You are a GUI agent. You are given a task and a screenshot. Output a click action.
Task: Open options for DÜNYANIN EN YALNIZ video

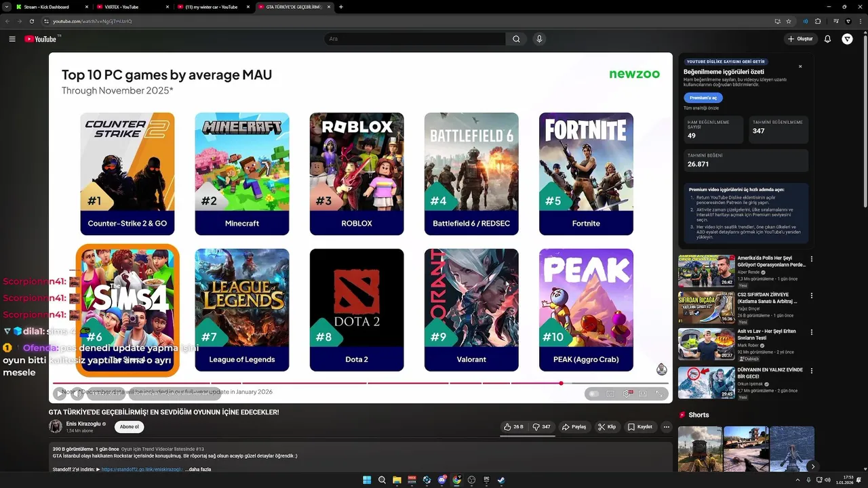(x=812, y=371)
